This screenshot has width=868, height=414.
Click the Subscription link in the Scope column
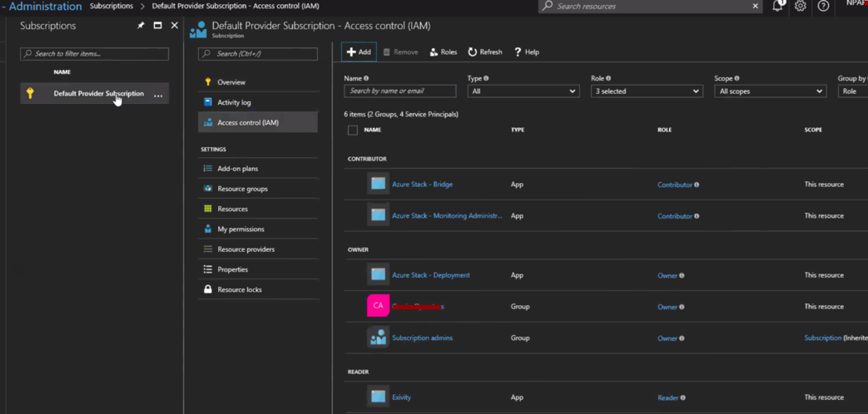coord(822,338)
